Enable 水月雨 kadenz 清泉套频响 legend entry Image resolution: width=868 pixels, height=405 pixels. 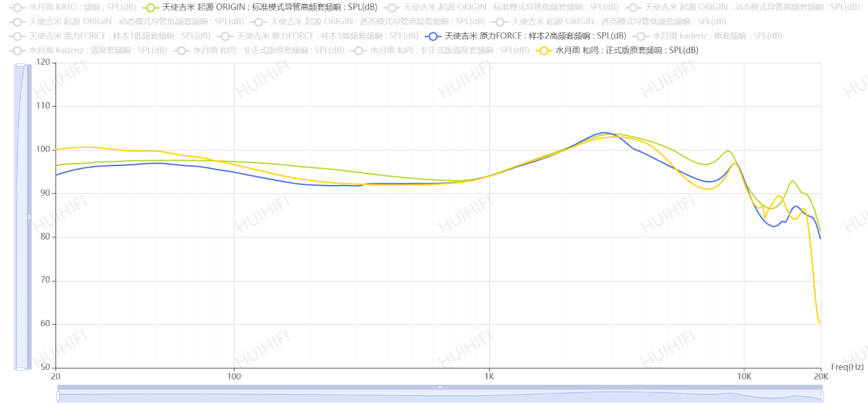pos(18,50)
